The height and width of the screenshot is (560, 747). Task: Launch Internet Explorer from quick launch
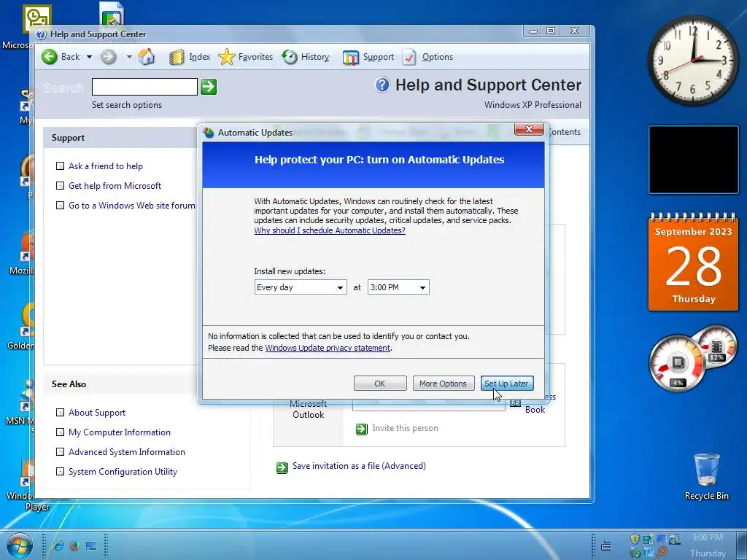point(58,545)
